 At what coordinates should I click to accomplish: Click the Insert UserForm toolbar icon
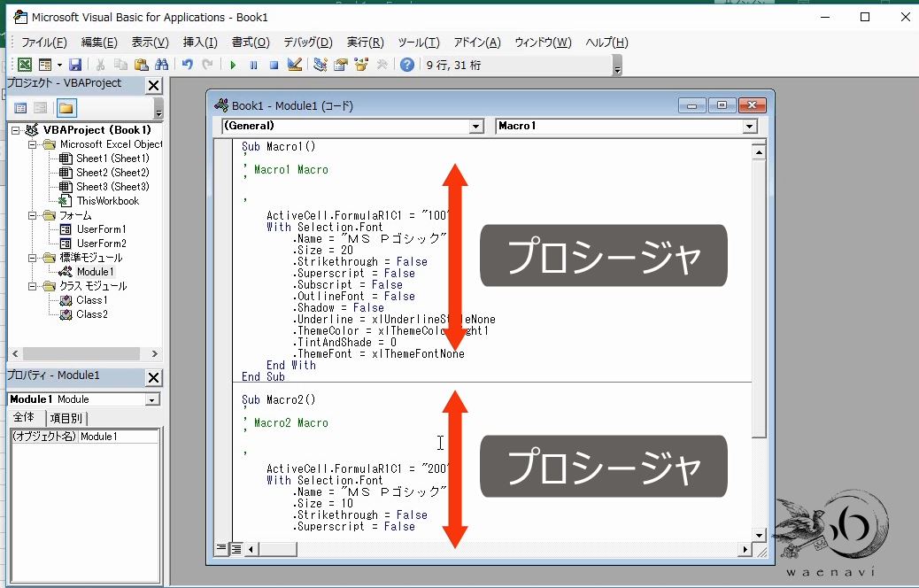tap(44, 65)
